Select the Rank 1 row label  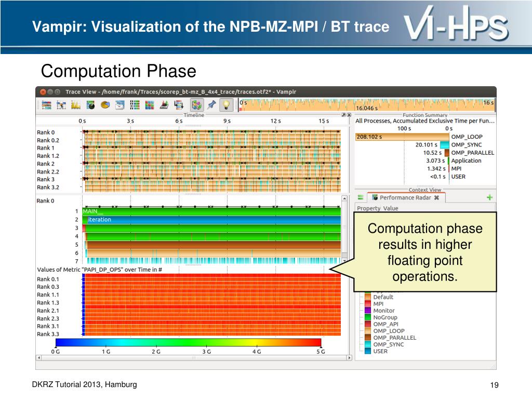[46, 148]
